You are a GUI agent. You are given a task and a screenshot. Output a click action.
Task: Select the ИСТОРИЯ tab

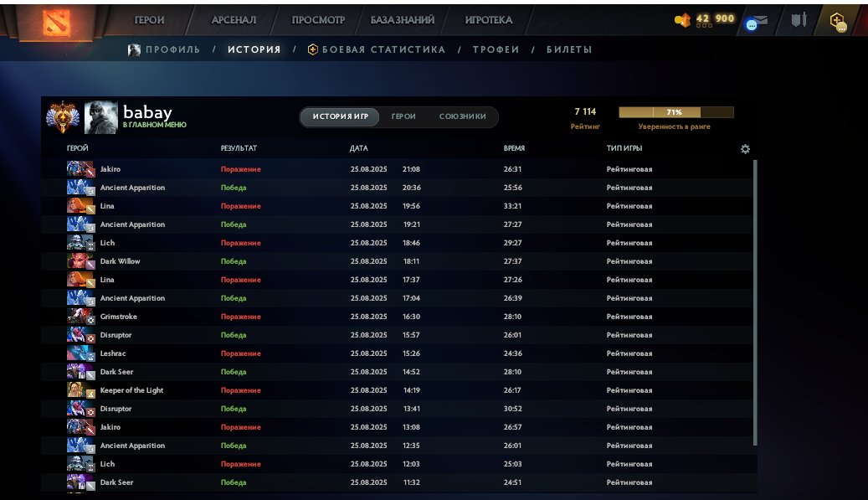(x=254, y=49)
